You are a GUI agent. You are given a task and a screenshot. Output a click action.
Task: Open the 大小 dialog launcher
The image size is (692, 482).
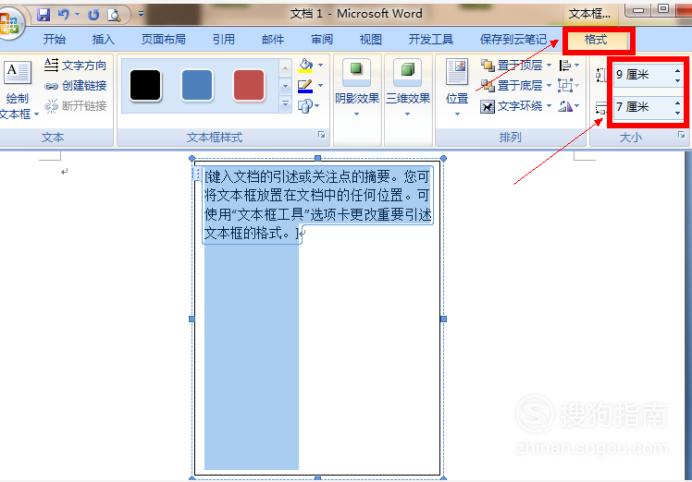click(x=682, y=135)
